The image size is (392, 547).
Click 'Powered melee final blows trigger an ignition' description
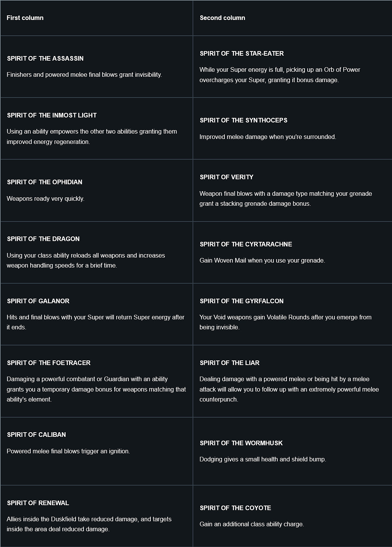[68, 451]
